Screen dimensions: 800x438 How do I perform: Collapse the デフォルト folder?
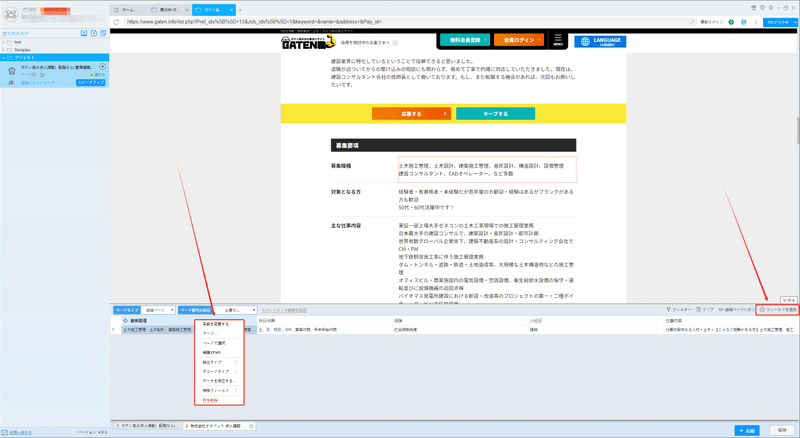tap(4, 57)
